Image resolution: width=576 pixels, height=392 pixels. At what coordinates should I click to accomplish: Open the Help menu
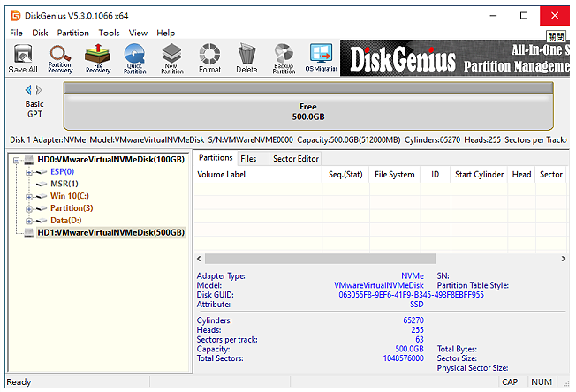166,33
